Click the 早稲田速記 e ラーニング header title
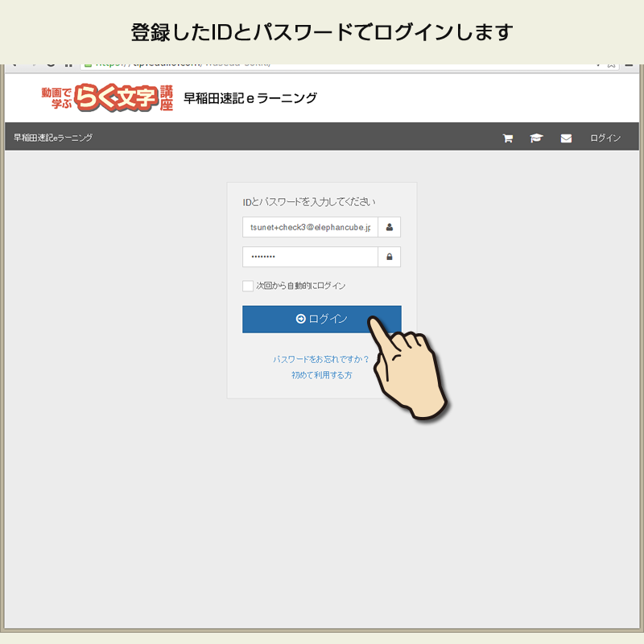The image size is (644, 644). 250,98
